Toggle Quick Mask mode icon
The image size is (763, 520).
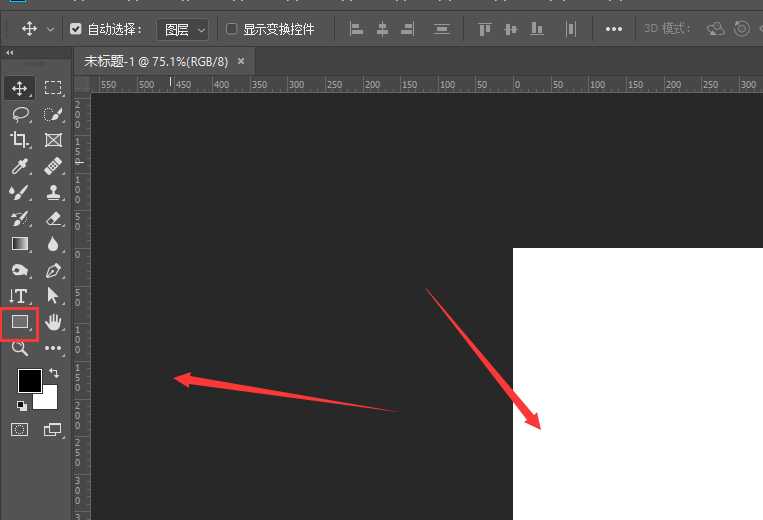(x=19, y=430)
